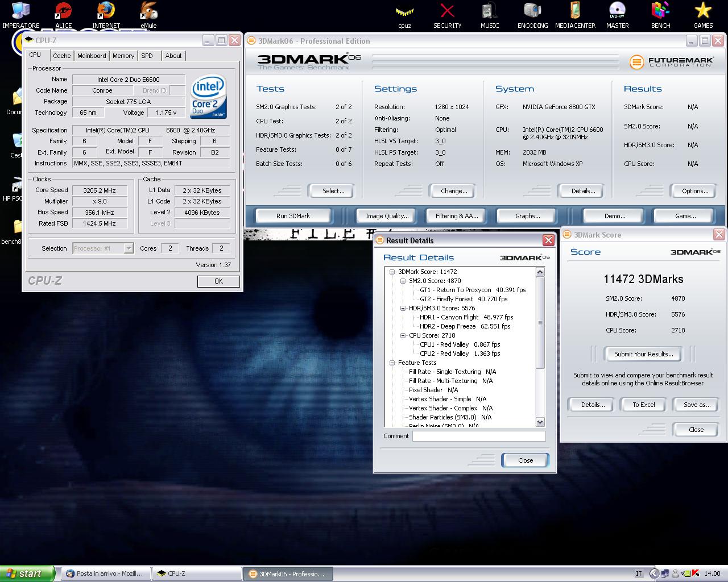The height and width of the screenshot is (582, 728).
Task: Click the 3DMark06 title bar icon
Action: pos(251,41)
